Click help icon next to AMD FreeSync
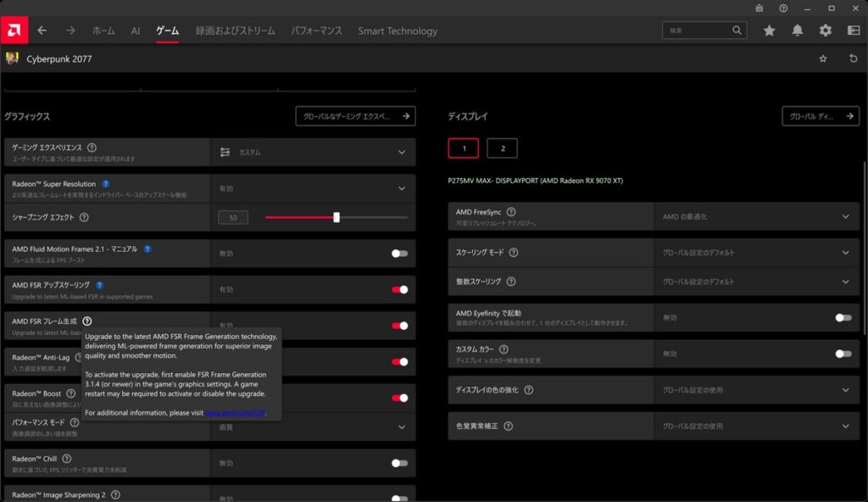Viewport: 868px width, 502px height. pyautogui.click(x=511, y=212)
